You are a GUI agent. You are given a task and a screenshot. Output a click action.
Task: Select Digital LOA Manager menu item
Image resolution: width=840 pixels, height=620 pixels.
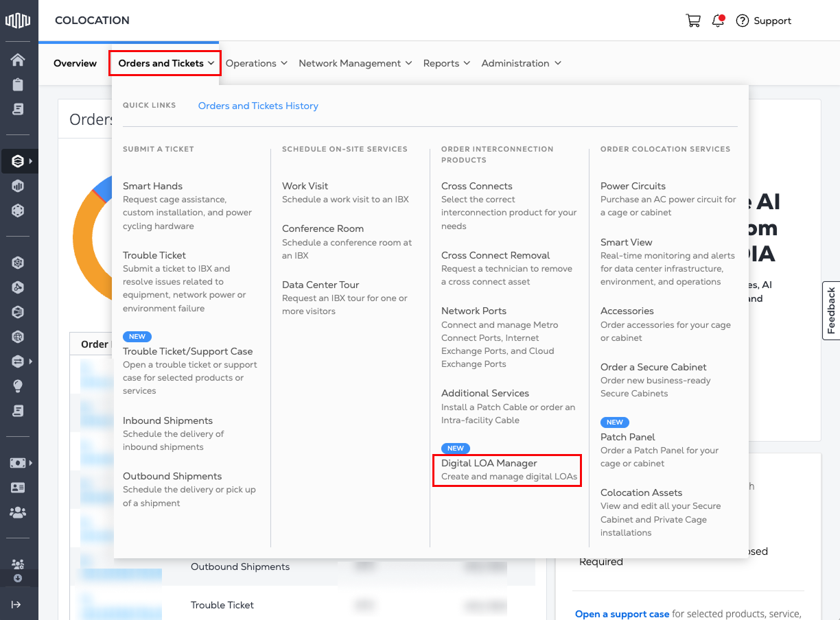pyautogui.click(x=489, y=464)
